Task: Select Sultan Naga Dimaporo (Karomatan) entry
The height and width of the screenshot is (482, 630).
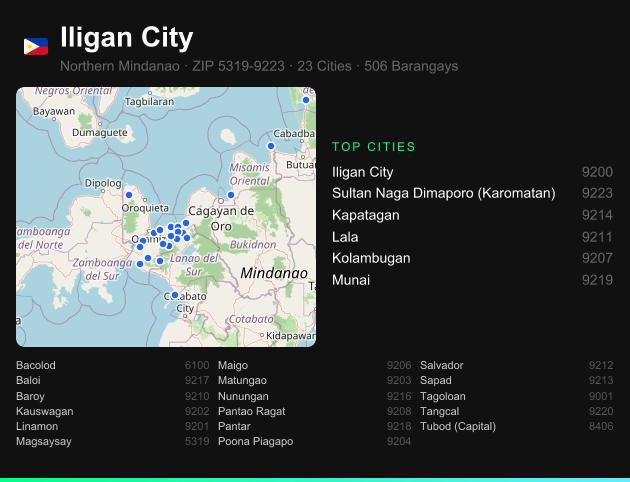Action: [472, 193]
